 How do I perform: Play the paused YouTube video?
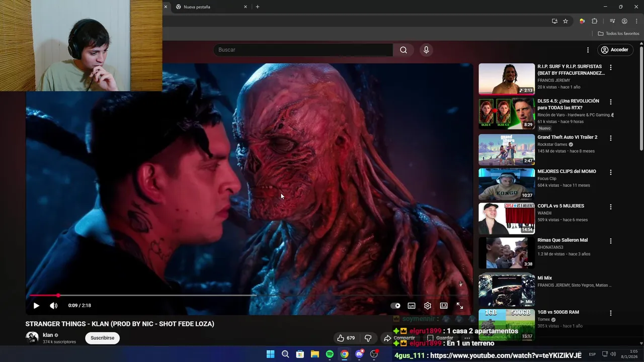point(36,306)
